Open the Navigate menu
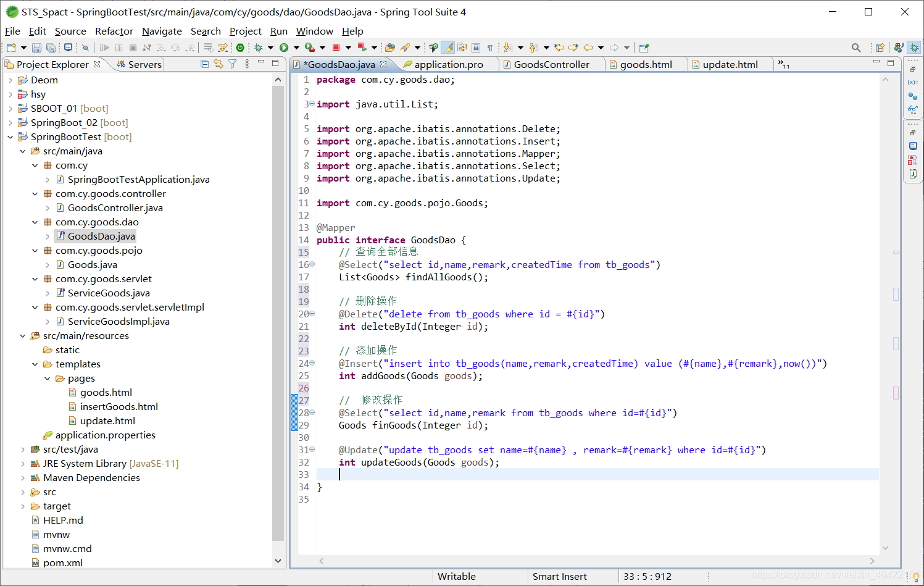The height and width of the screenshot is (586, 924). (x=162, y=31)
